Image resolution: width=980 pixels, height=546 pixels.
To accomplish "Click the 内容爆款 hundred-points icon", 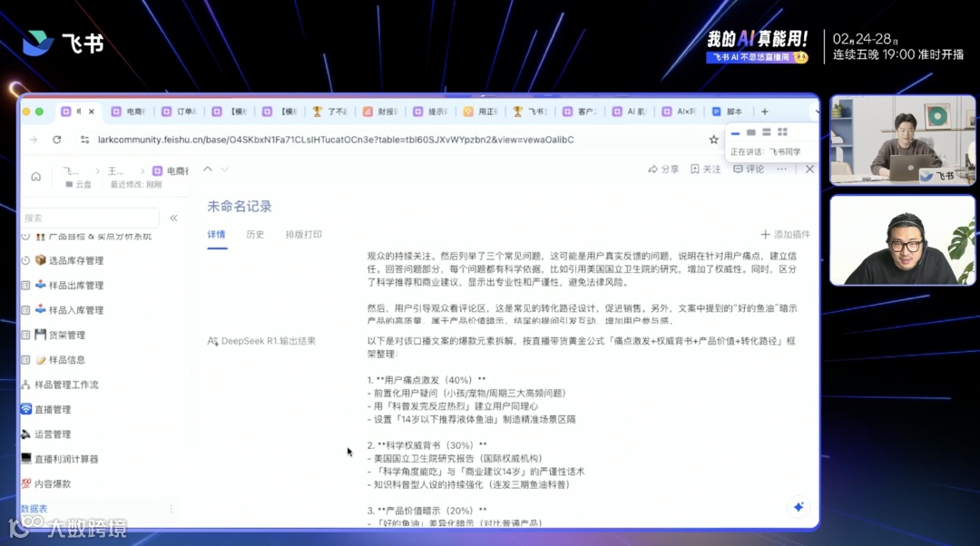I will point(26,483).
